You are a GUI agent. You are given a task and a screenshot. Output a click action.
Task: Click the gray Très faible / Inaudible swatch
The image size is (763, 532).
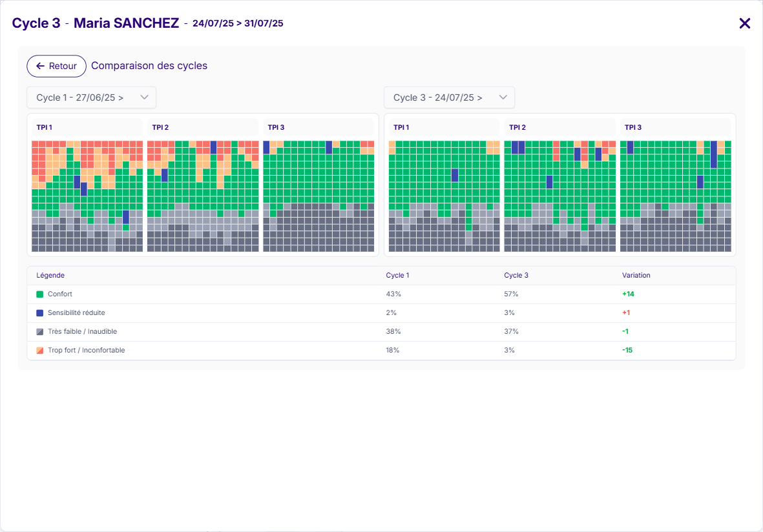tap(40, 332)
